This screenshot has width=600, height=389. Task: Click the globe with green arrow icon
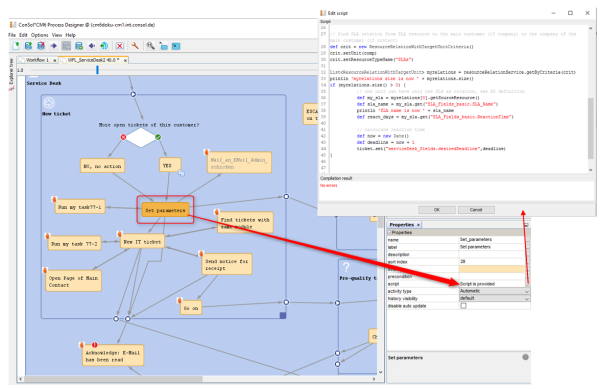[104, 46]
